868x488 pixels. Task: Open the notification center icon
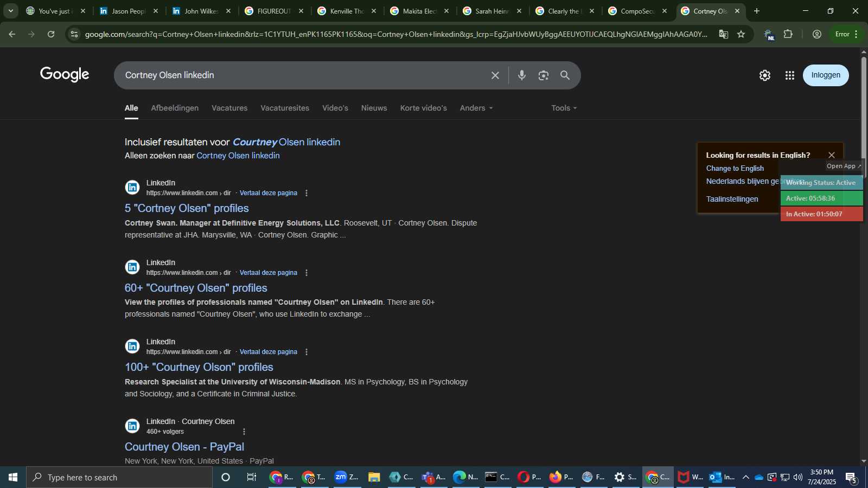[x=851, y=478]
